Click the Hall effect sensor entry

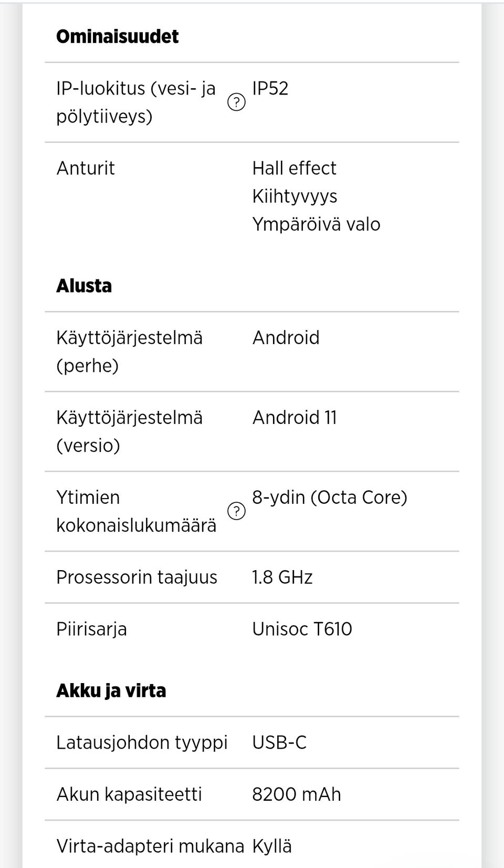point(294,168)
